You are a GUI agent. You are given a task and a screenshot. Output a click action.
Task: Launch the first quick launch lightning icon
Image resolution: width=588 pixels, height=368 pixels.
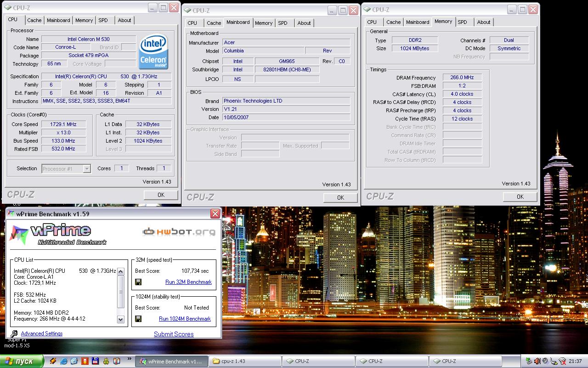53,361
